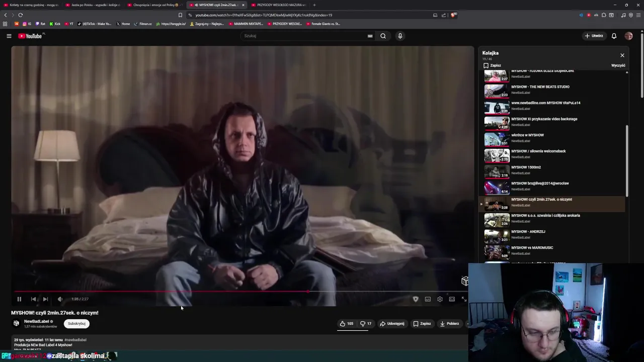Go back in browser history
The height and width of the screenshot is (362, 644).
[6, 15]
